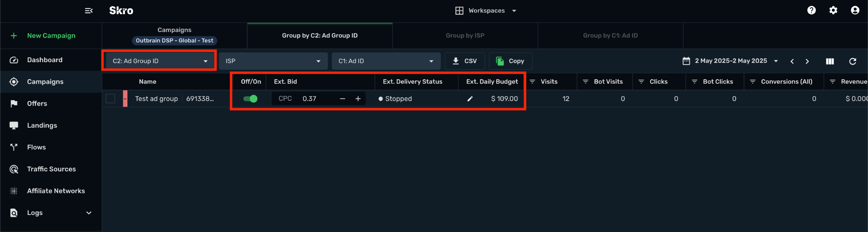Open the Bot Visits column filter icon
This screenshot has height=232, width=868.
coord(585,81)
